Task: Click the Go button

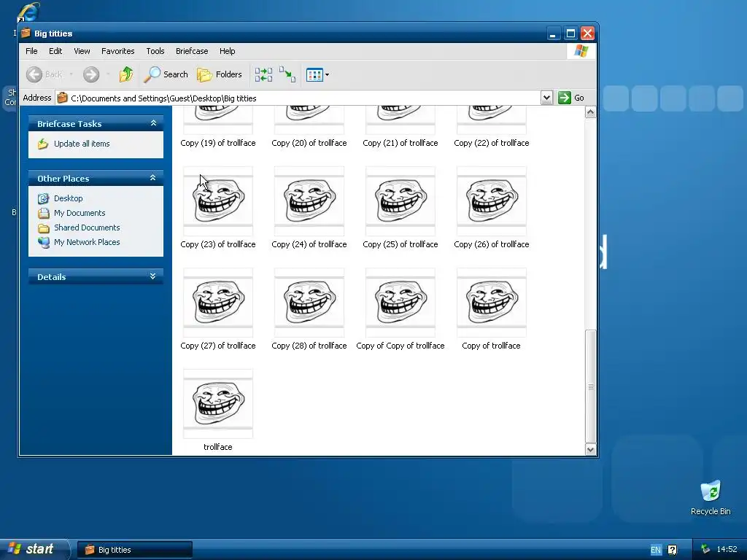Action: click(x=571, y=98)
